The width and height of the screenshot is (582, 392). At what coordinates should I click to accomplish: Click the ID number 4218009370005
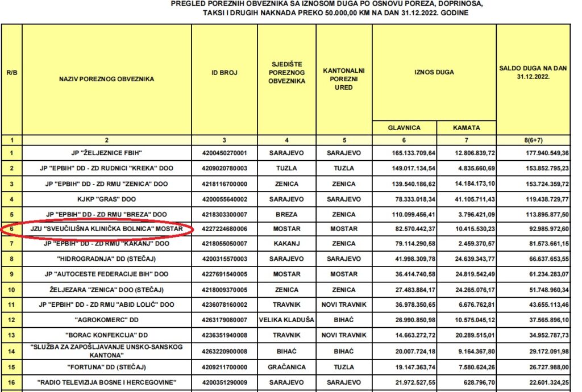[x=224, y=290]
